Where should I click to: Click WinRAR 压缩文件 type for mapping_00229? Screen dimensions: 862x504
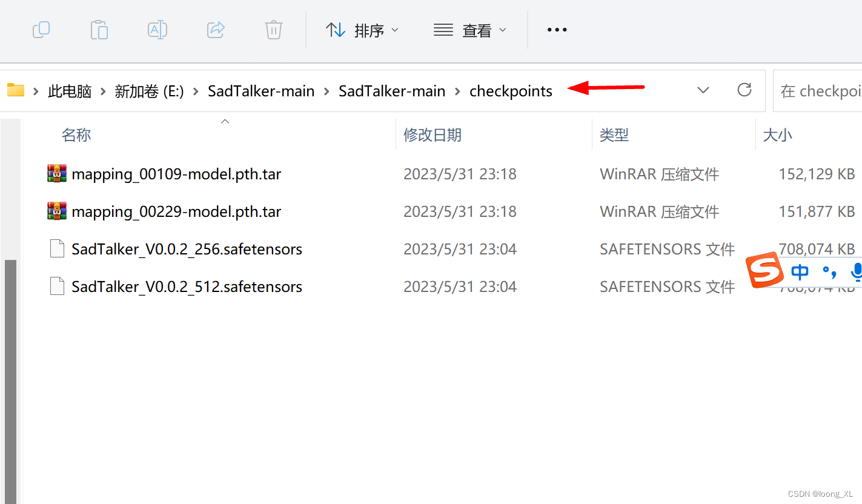point(659,212)
